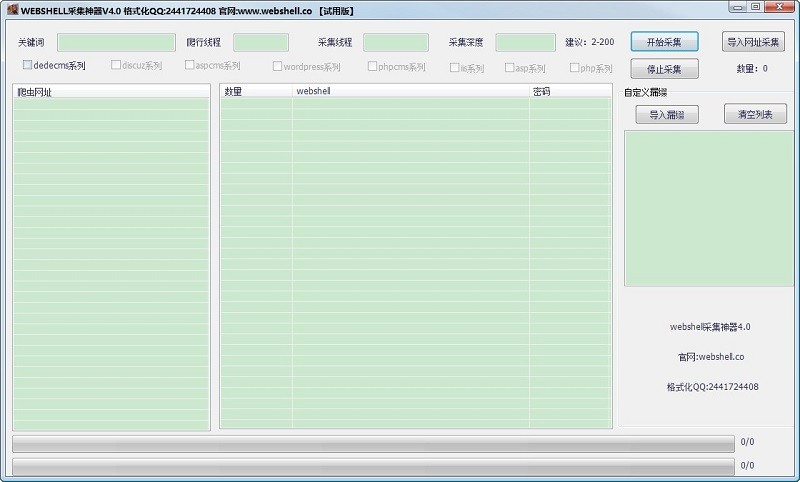Click the 导入网址采集 import URL button
Screen dimensions: 800x482
[x=753, y=42]
